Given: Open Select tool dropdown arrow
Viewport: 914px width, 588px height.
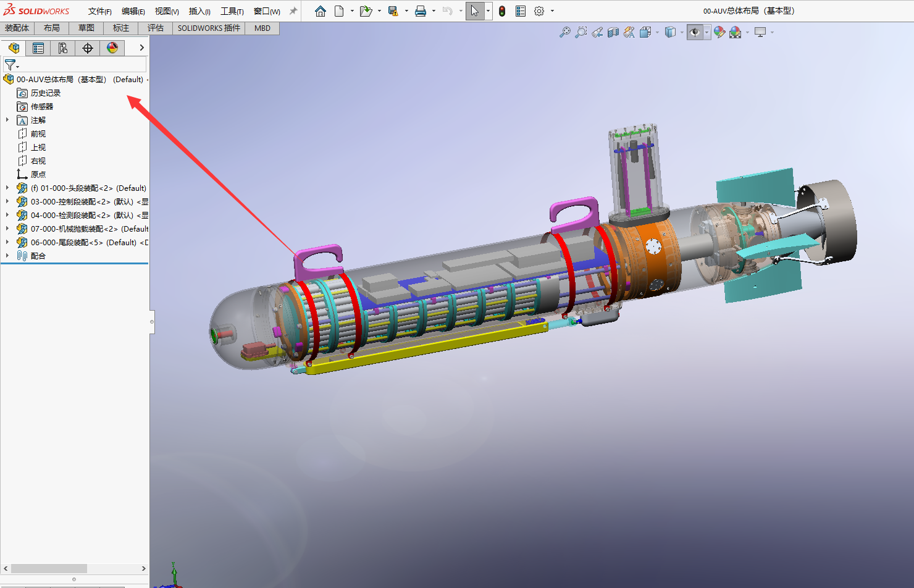Looking at the screenshot, I should point(488,11).
